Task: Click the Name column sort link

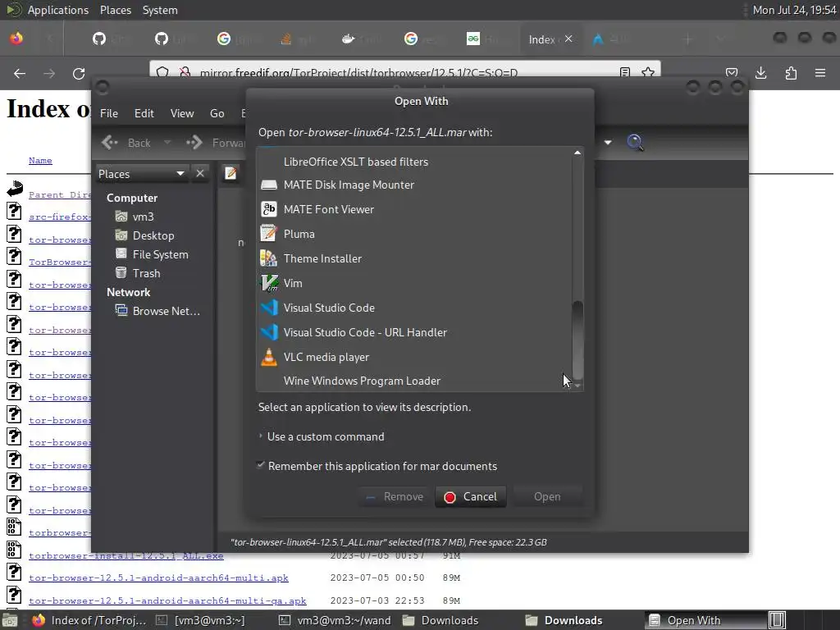Action: (x=40, y=160)
